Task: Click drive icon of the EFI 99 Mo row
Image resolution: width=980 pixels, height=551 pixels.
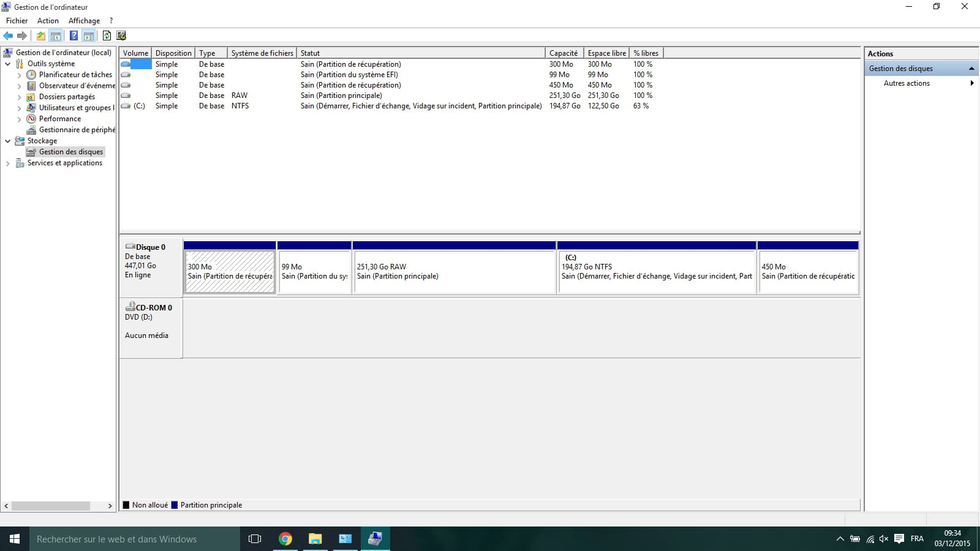Action: click(126, 75)
